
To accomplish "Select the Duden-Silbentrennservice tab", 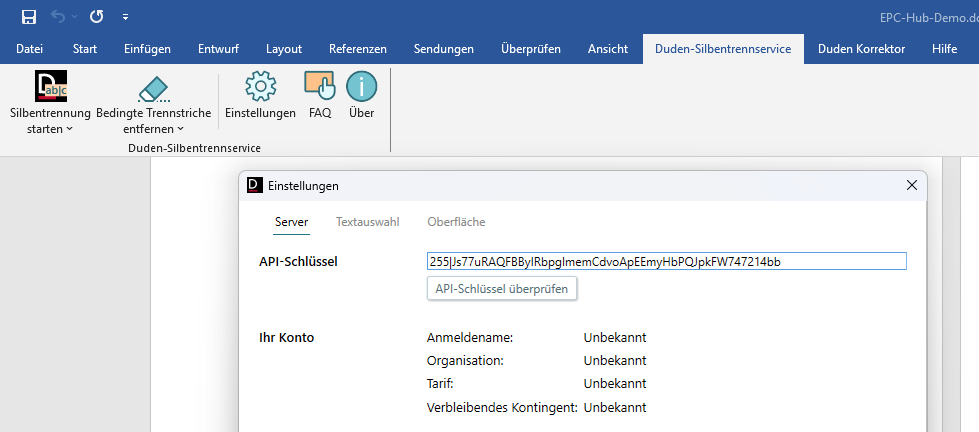I will coord(723,49).
